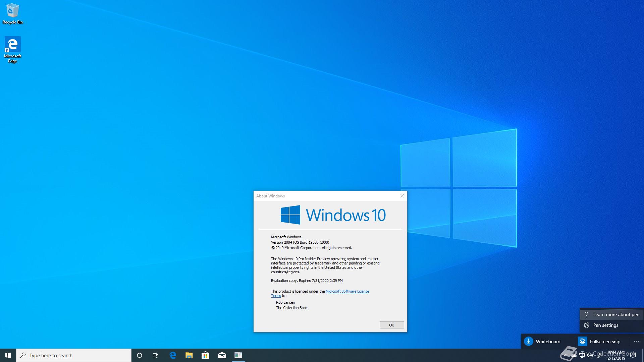Click the Type here to search box

74,355
